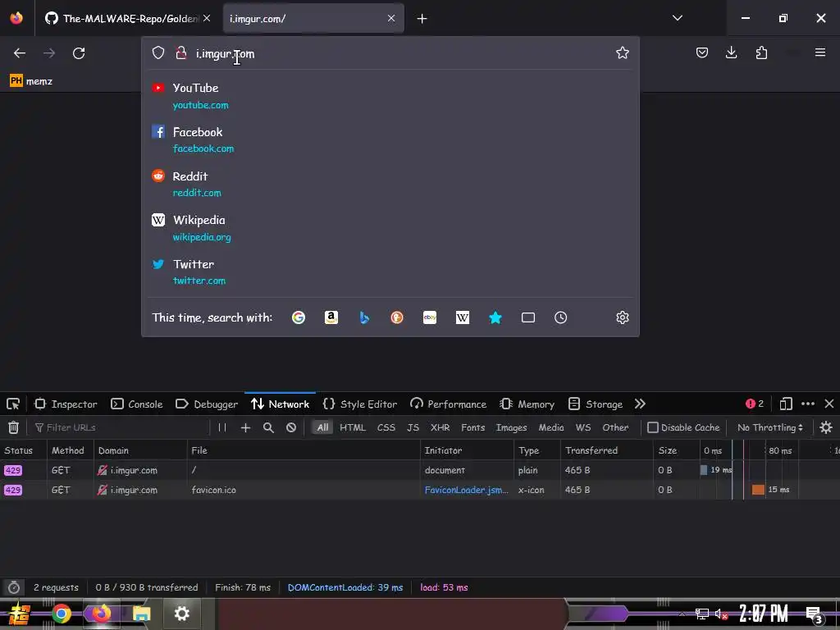The height and width of the screenshot is (630, 840).
Task: Search this time with Google icon
Action: point(299,317)
